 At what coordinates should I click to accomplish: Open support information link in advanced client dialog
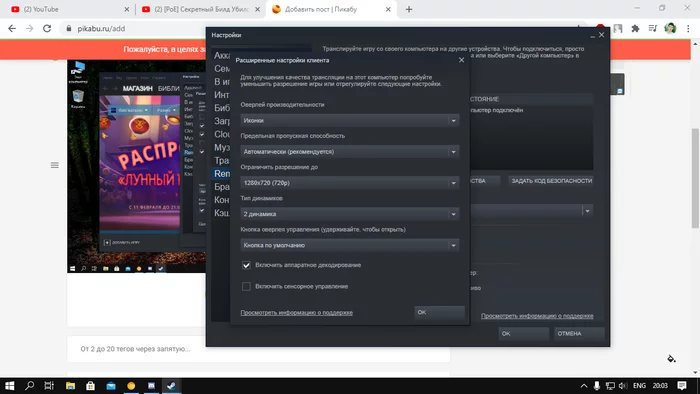tap(296, 313)
